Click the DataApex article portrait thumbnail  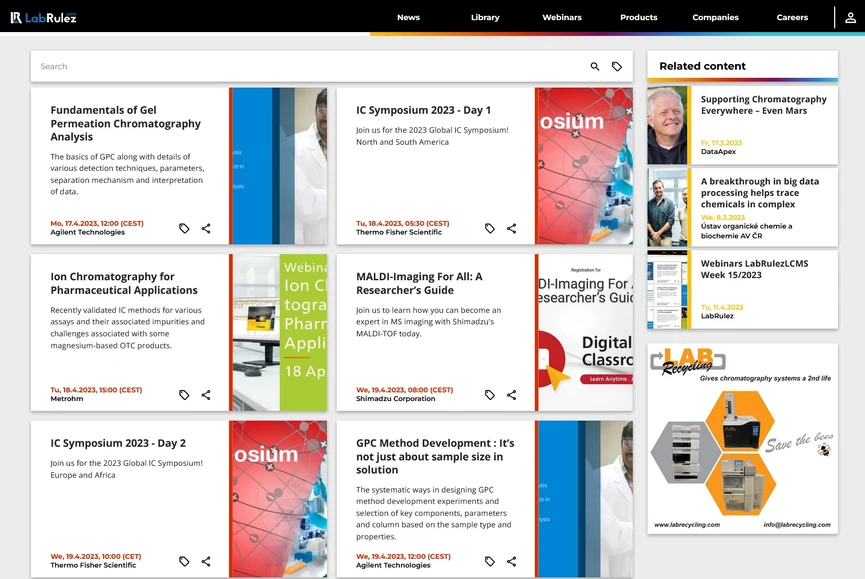tap(667, 125)
